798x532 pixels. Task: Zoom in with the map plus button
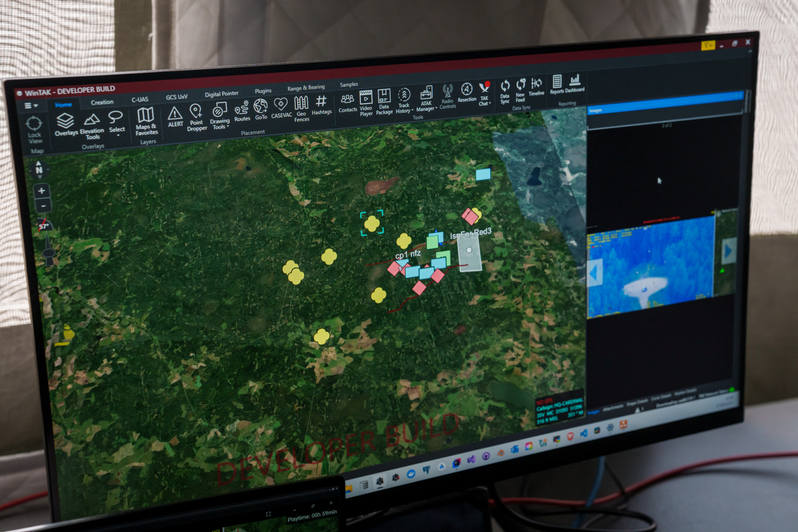41,191
